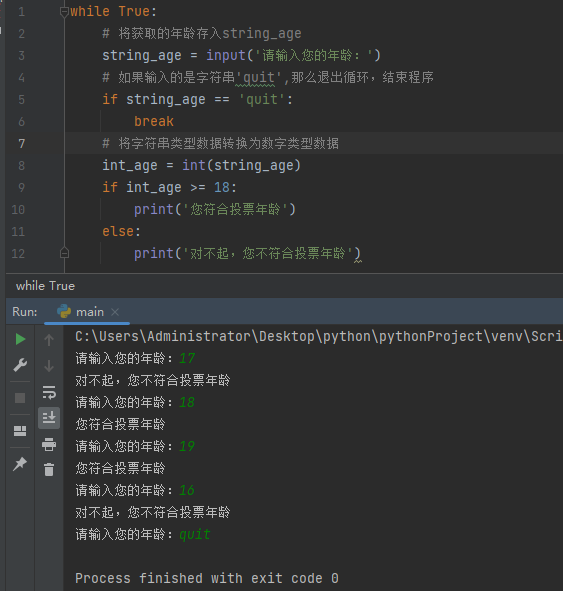The width and height of the screenshot is (563, 591).
Task: Click the Stop process square icon
Action: (20, 398)
